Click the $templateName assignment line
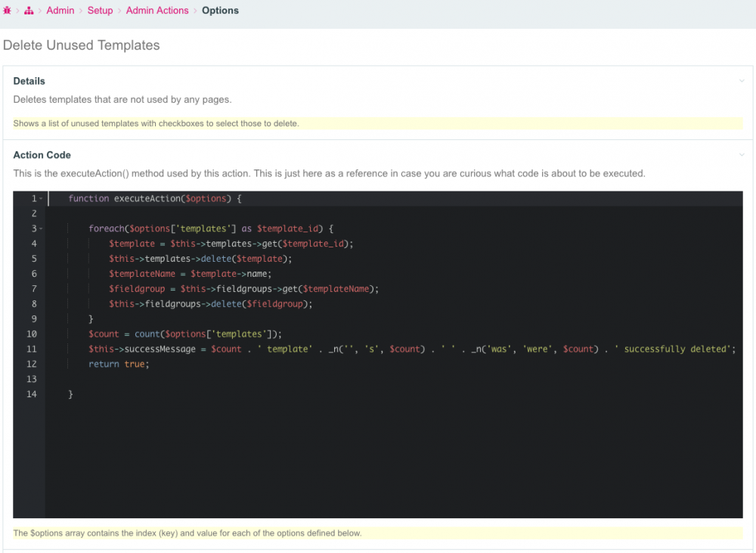The width and height of the screenshot is (756, 553). point(189,274)
